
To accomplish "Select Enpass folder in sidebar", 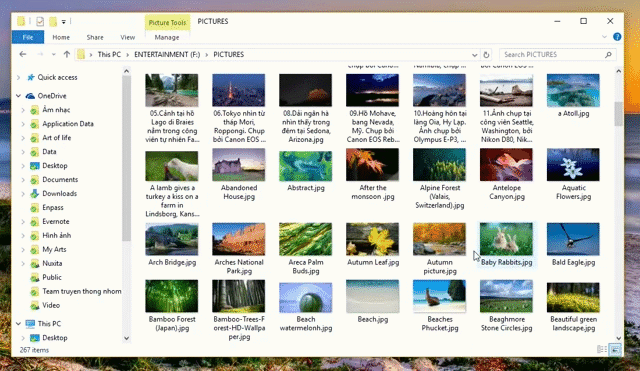I will coord(53,207).
